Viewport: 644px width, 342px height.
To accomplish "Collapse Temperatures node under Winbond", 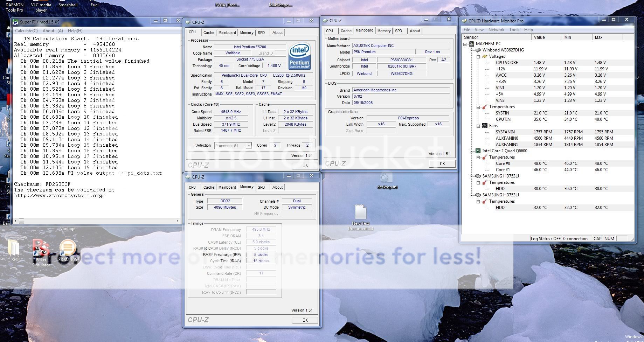I will pyautogui.click(x=478, y=107).
